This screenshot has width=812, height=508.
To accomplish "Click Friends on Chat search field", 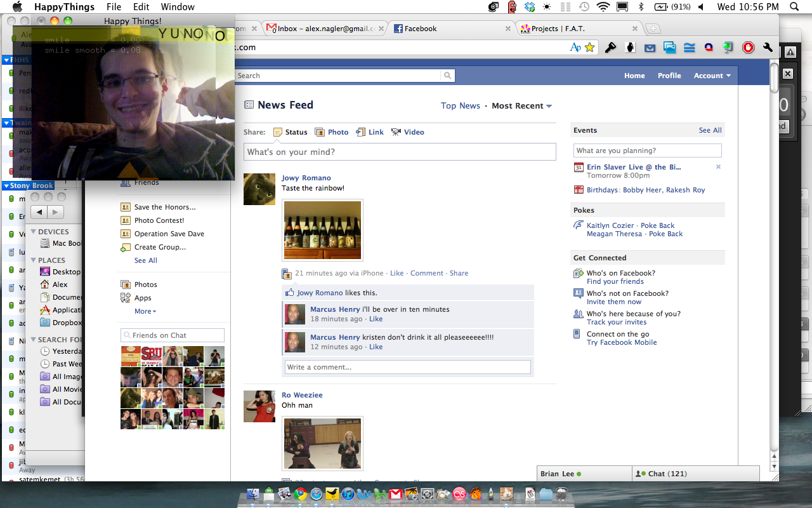I will click(x=173, y=335).
